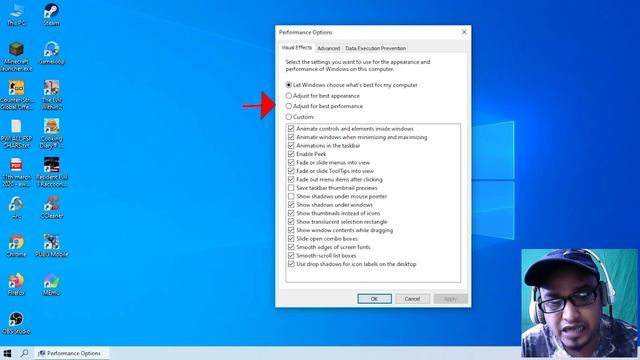Click the PUBG Mobile desktop icon
The image size is (640, 360).
pyautogui.click(x=51, y=246)
